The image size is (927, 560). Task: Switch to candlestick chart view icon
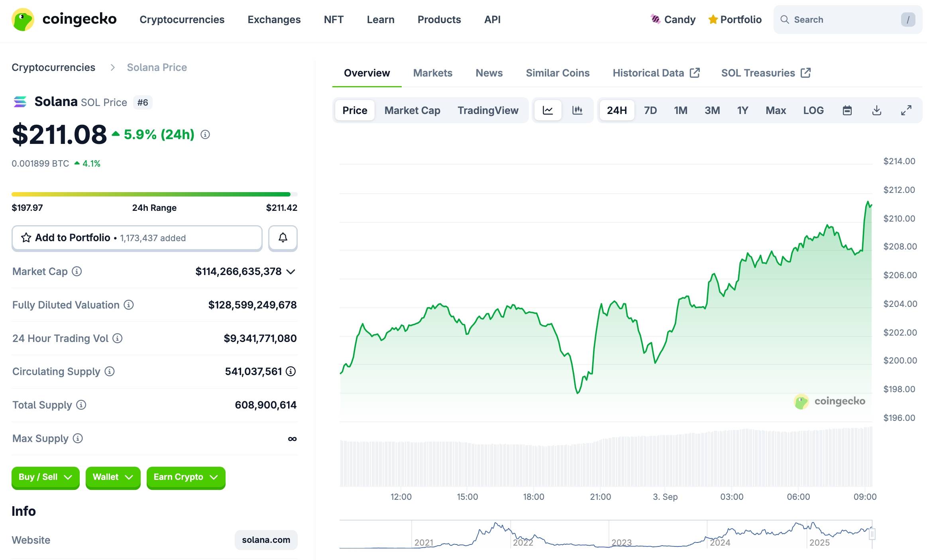pyautogui.click(x=577, y=110)
